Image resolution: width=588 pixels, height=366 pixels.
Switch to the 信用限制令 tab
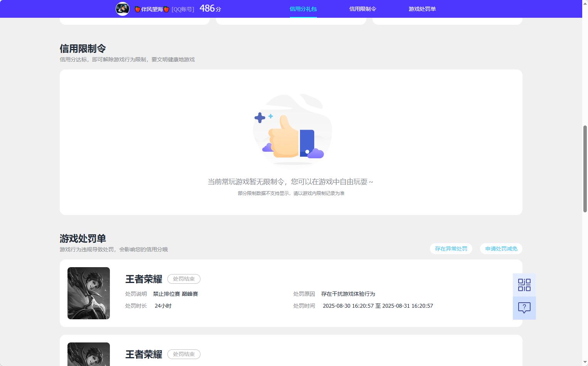pos(362,8)
